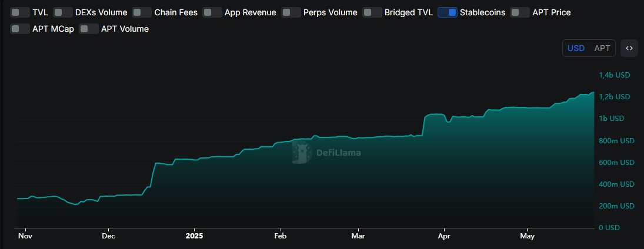644x249 pixels.
Task: Open the embed code icon button
Action: point(629,48)
